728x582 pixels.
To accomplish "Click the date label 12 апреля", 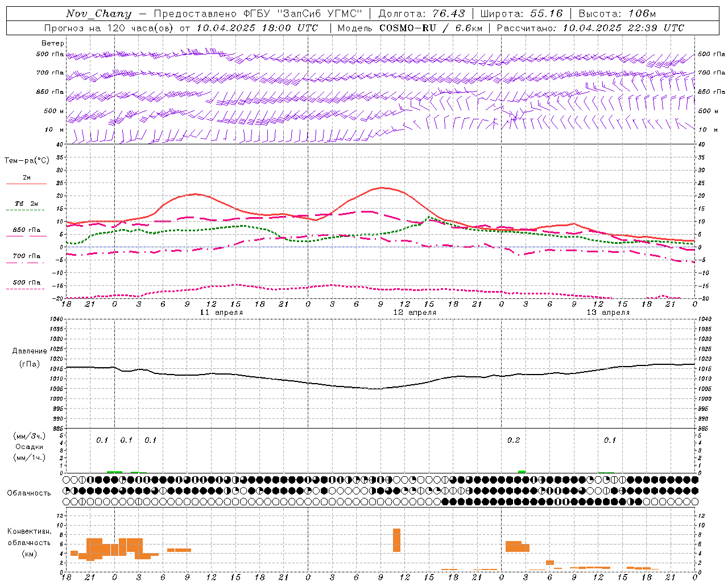I will pyautogui.click(x=415, y=312).
